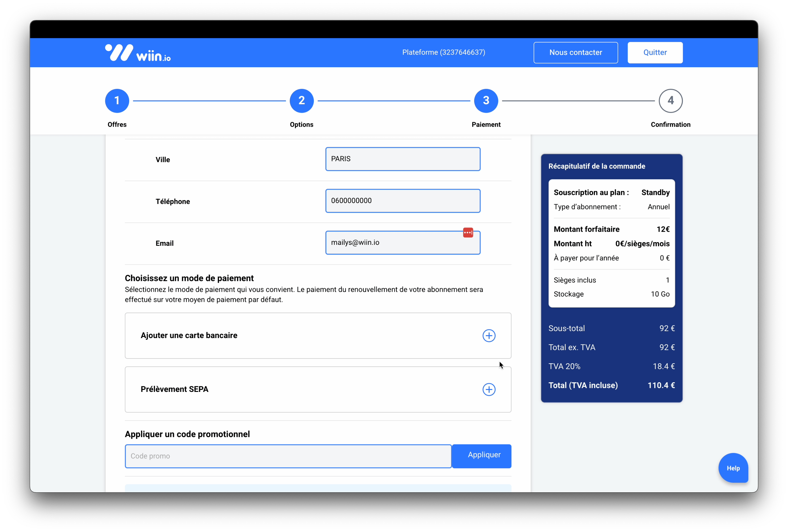The image size is (788, 532).
Task: Click the Annuel subscription type value
Action: [659, 207]
